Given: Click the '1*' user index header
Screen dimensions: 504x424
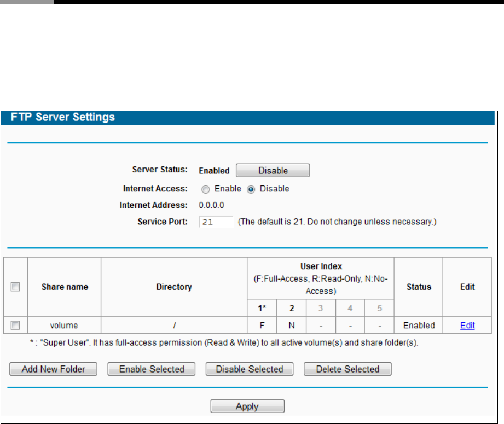Looking at the screenshot, I should (262, 308).
